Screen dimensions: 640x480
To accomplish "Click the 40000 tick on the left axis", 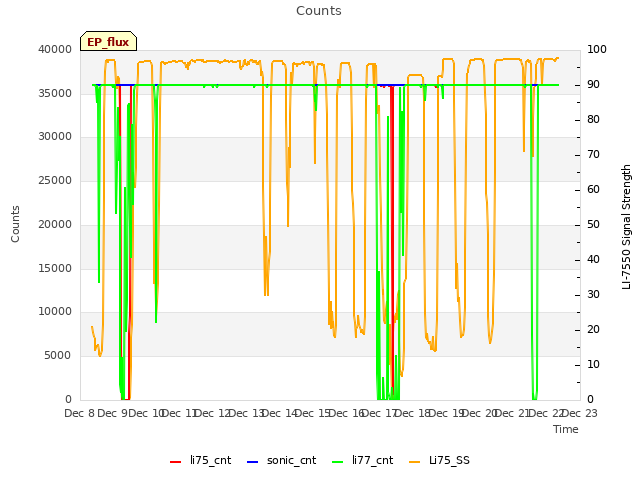I will click(x=55, y=49).
